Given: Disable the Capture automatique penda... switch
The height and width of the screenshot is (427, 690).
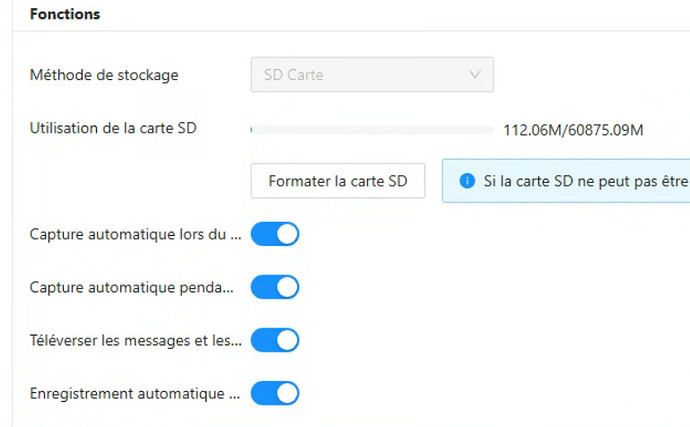Looking at the screenshot, I should 275,288.
